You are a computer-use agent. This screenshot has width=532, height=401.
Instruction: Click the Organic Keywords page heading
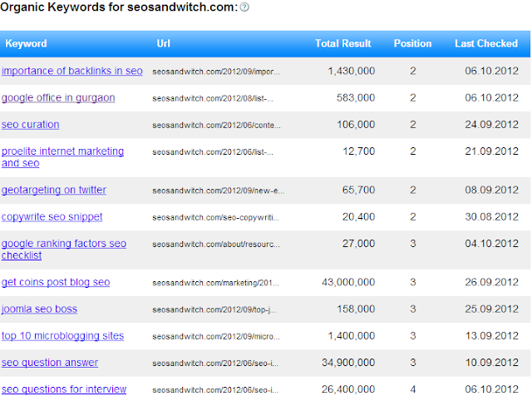(x=119, y=7)
